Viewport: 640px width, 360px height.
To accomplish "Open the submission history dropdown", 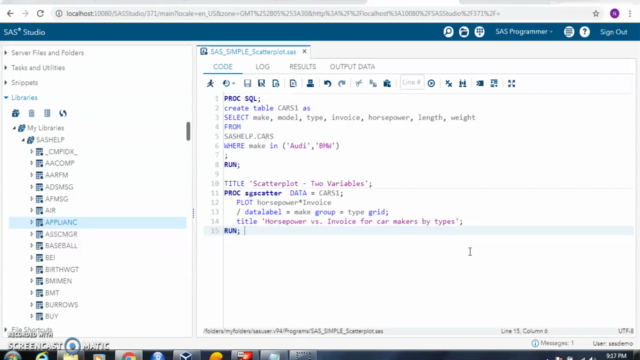I will coord(229,83).
